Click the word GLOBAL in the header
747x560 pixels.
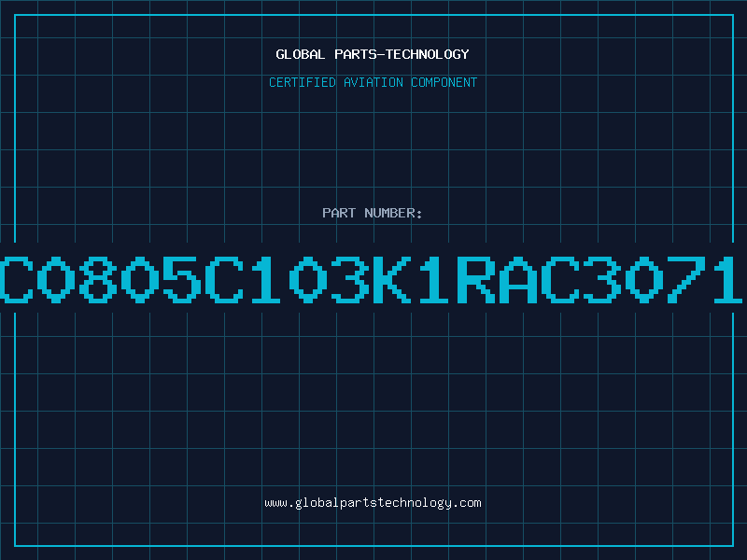click(x=300, y=54)
